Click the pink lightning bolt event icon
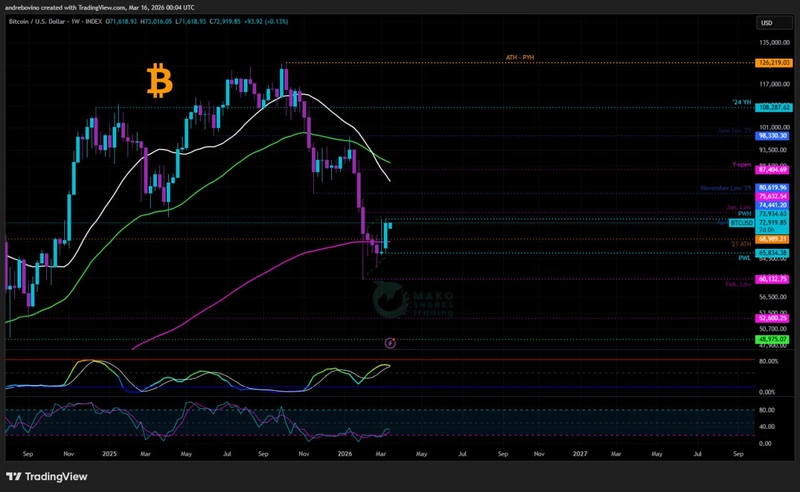Screen dimensions: 800x492 pyautogui.click(x=390, y=343)
